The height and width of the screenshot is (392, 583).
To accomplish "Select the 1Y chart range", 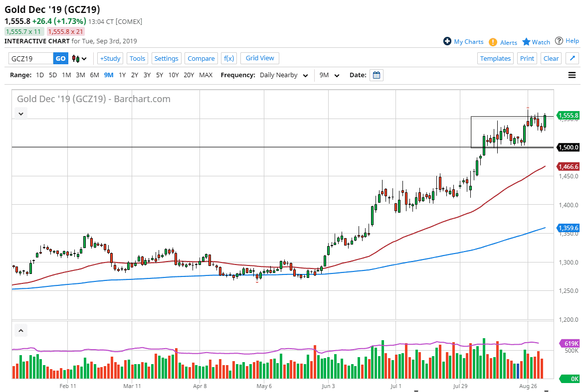I will click(121, 75).
